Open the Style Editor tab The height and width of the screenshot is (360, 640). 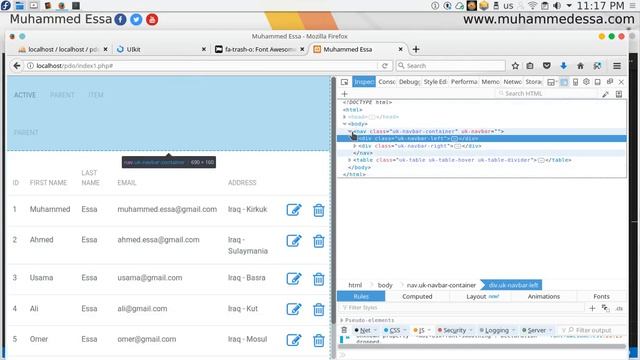(435, 82)
